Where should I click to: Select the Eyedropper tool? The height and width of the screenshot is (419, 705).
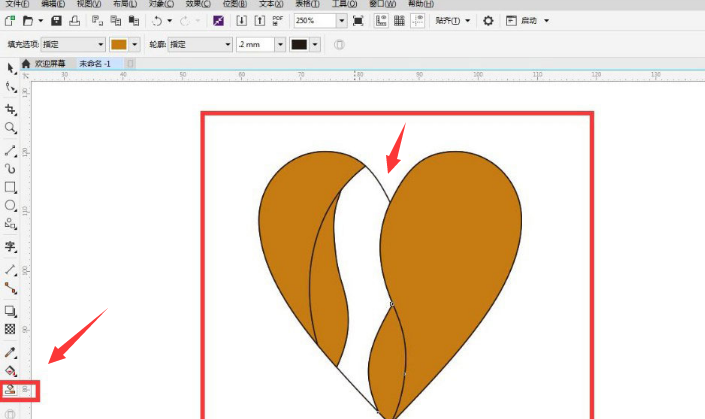click(x=11, y=352)
